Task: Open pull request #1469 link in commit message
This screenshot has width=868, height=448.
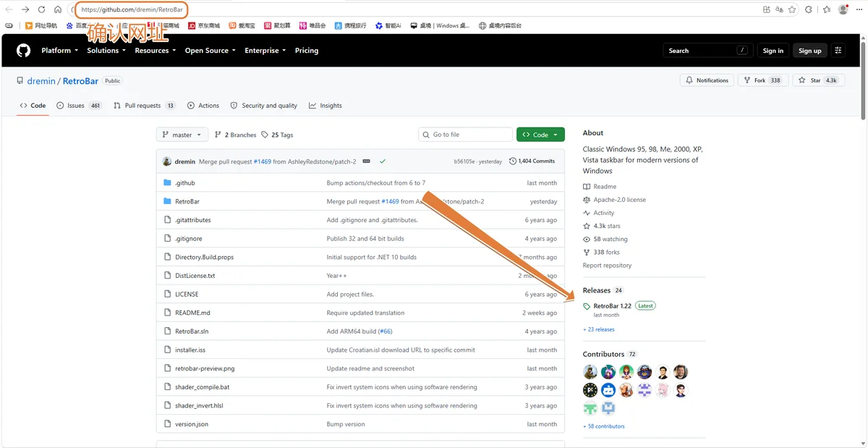Action: pyautogui.click(x=262, y=161)
